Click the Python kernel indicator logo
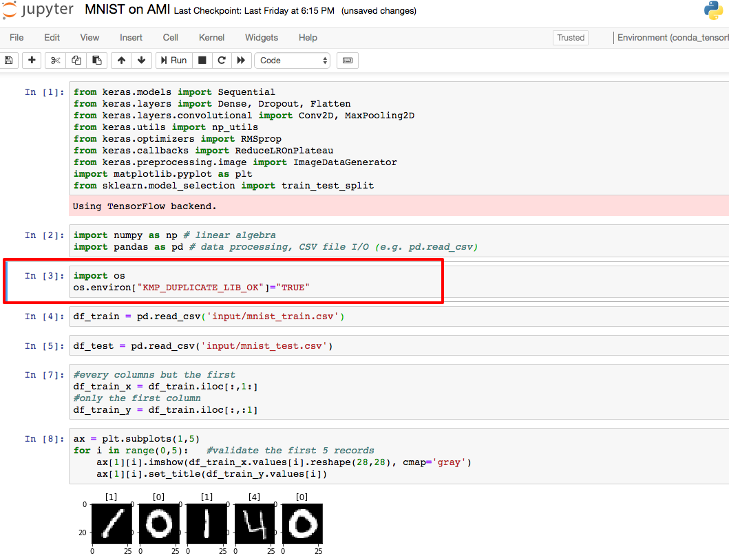The height and width of the screenshot is (560, 729). pyautogui.click(x=714, y=10)
